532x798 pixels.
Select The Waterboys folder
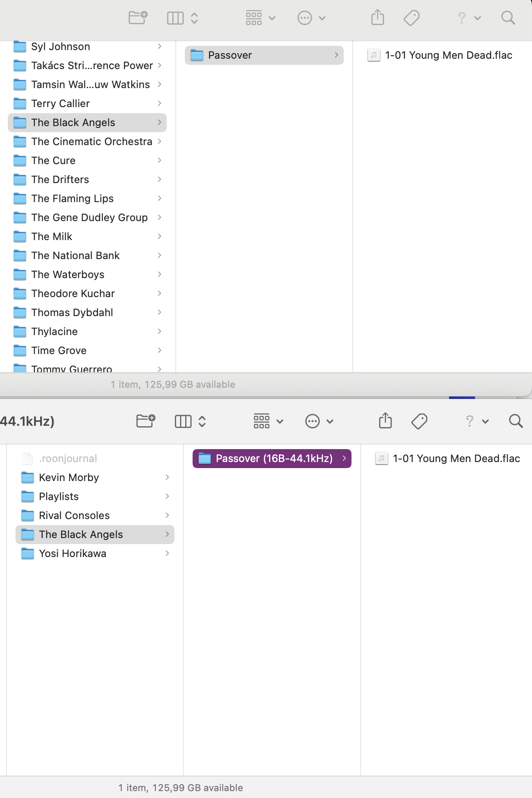pyautogui.click(x=87, y=275)
